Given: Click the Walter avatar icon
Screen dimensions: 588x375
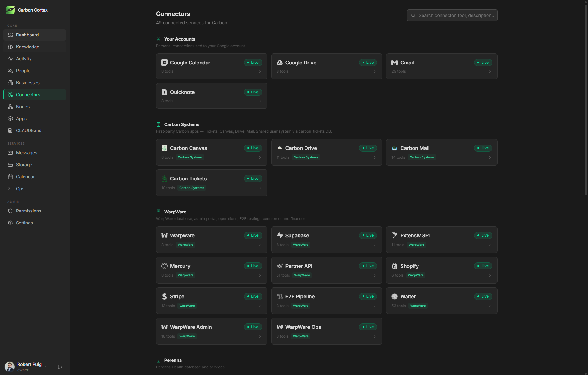Looking at the screenshot, I should [395, 296].
